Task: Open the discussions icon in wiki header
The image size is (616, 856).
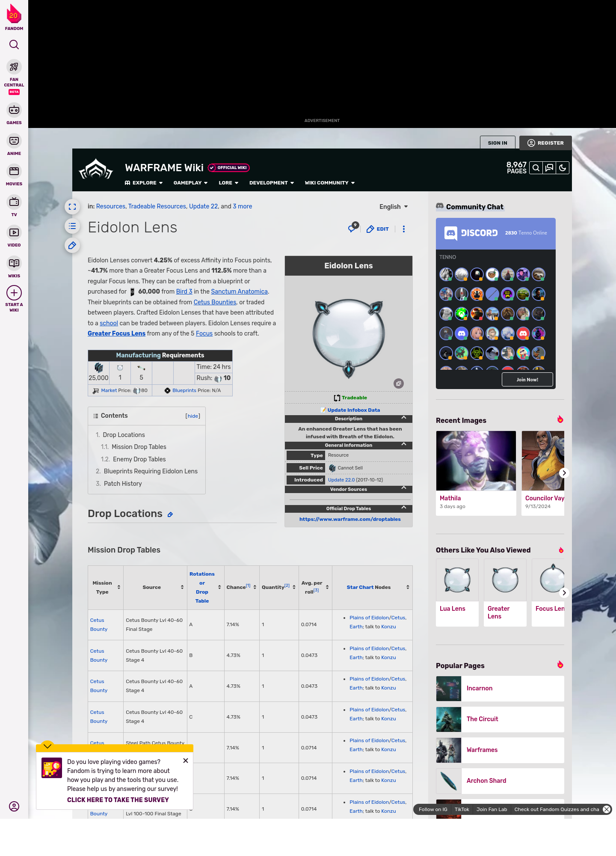Action: pyautogui.click(x=549, y=168)
